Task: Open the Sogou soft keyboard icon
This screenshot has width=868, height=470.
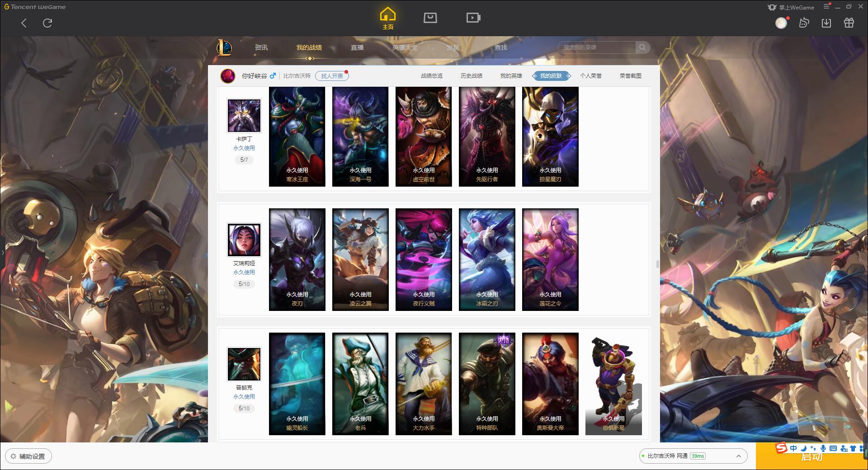Action: point(833,448)
